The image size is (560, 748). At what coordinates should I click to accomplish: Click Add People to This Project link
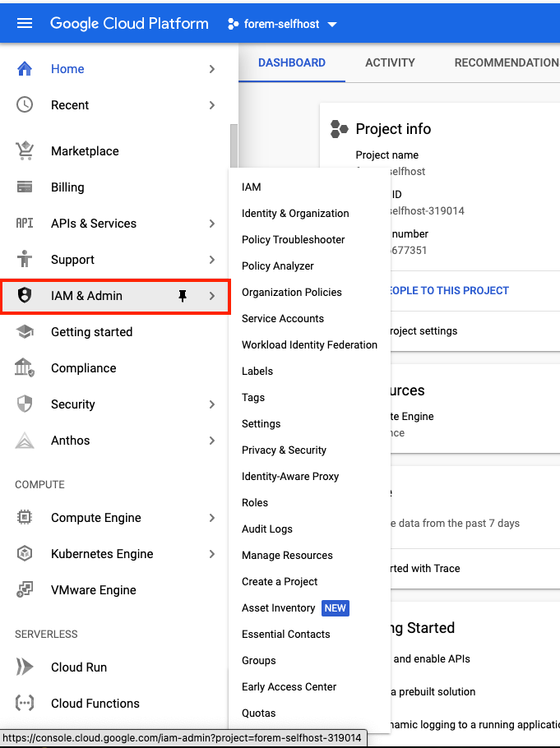click(450, 290)
